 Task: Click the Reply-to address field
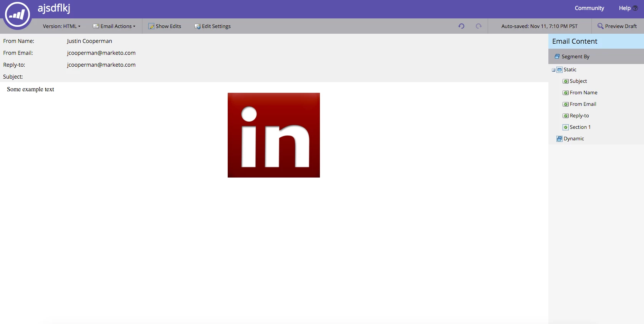click(101, 65)
